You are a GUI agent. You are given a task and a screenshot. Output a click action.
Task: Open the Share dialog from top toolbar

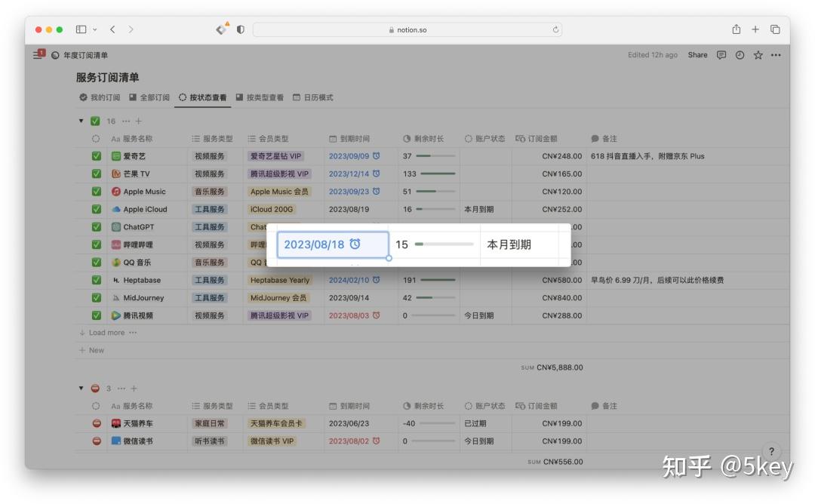[697, 54]
